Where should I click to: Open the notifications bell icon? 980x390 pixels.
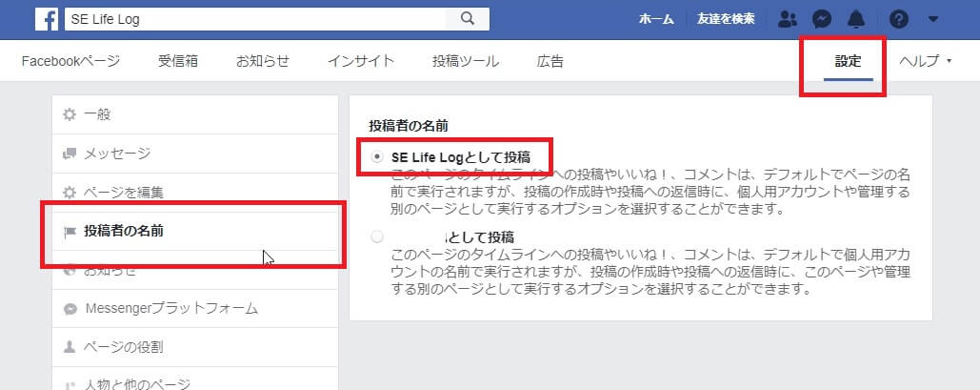click(857, 18)
